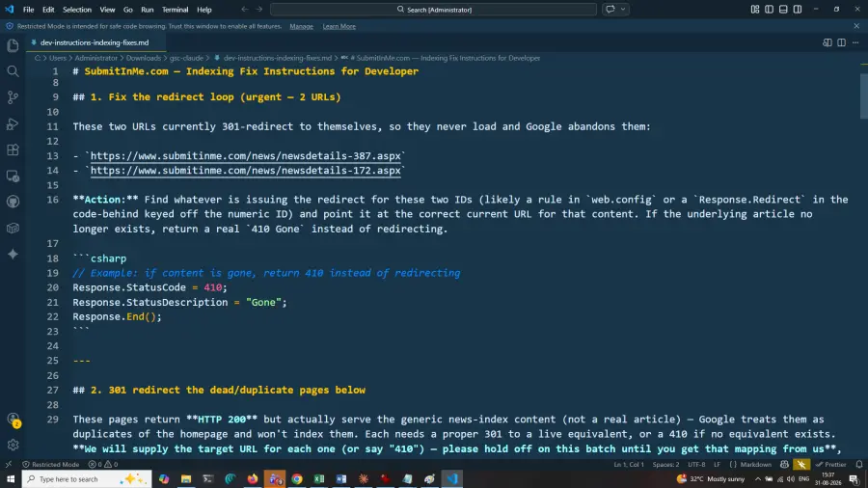
Task: Click the Customize Layout icon
Action: (x=755, y=10)
